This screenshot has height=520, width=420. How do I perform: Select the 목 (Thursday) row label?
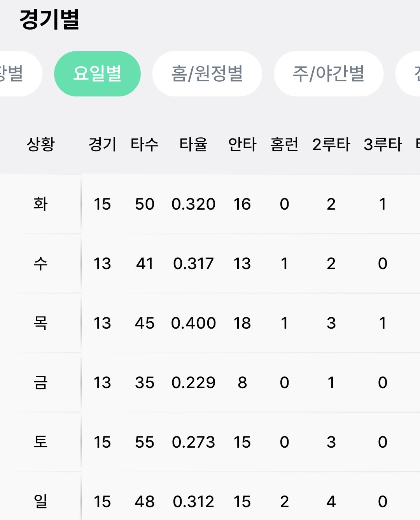click(41, 323)
